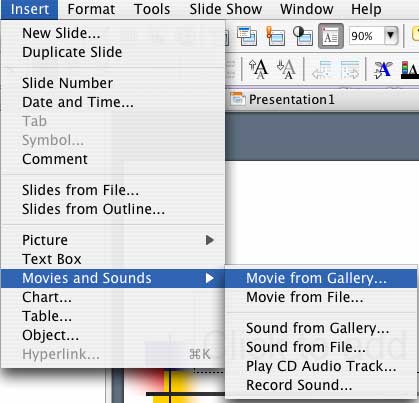Open the zoom percentage dropdown arrow
419x403 pixels.
391,35
